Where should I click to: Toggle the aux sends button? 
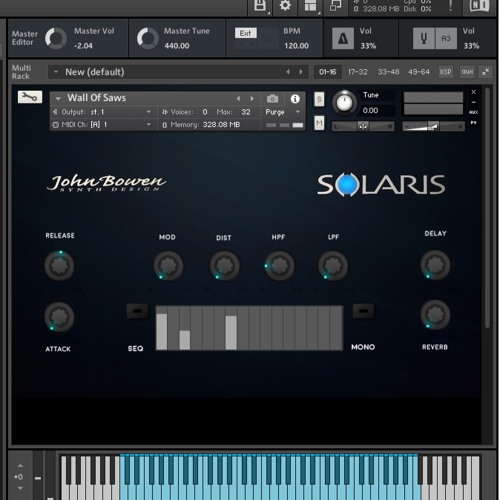[467, 72]
